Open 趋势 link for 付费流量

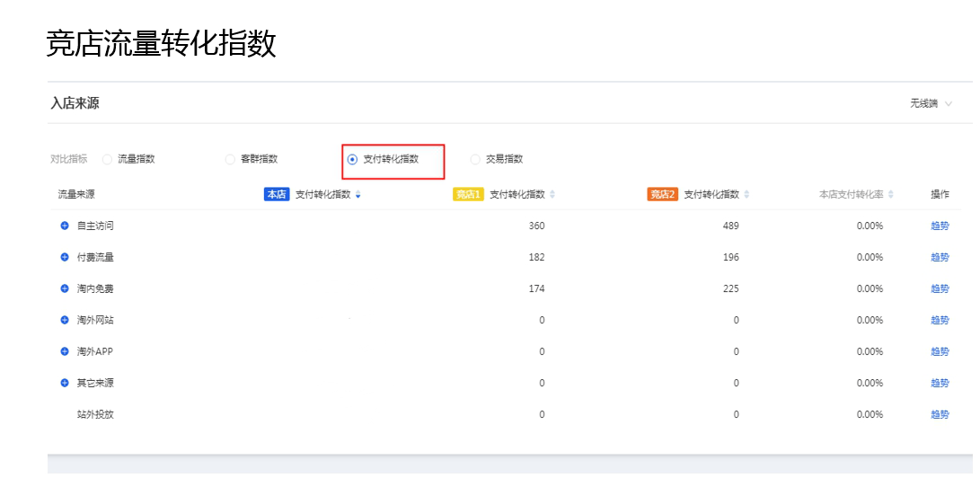point(940,257)
